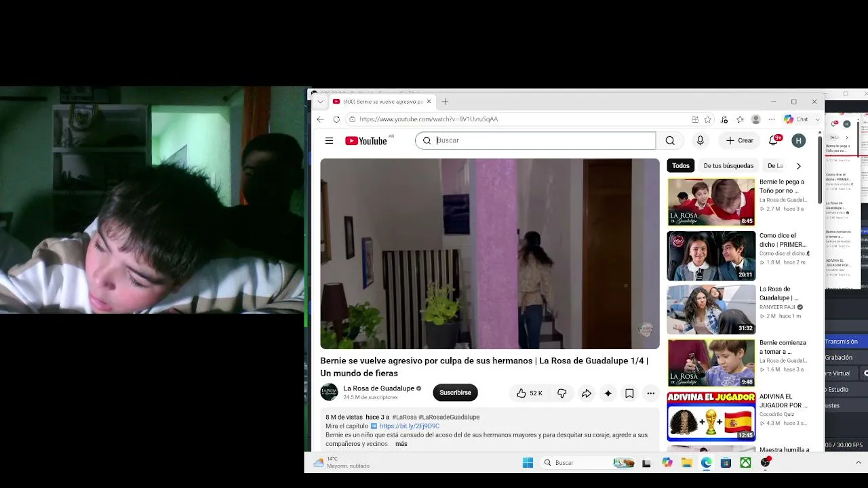Save the video with the bookmark icon
The height and width of the screenshot is (488, 868).
tap(629, 393)
